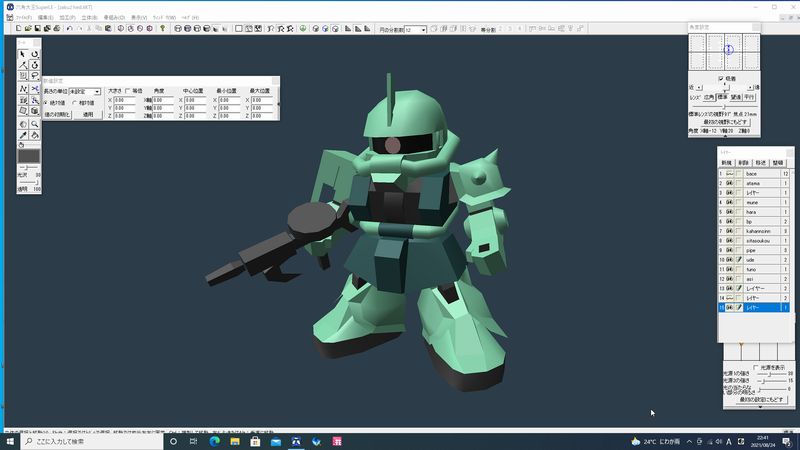Click the 値の初期化 button
800x450 pixels.
coord(57,115)
